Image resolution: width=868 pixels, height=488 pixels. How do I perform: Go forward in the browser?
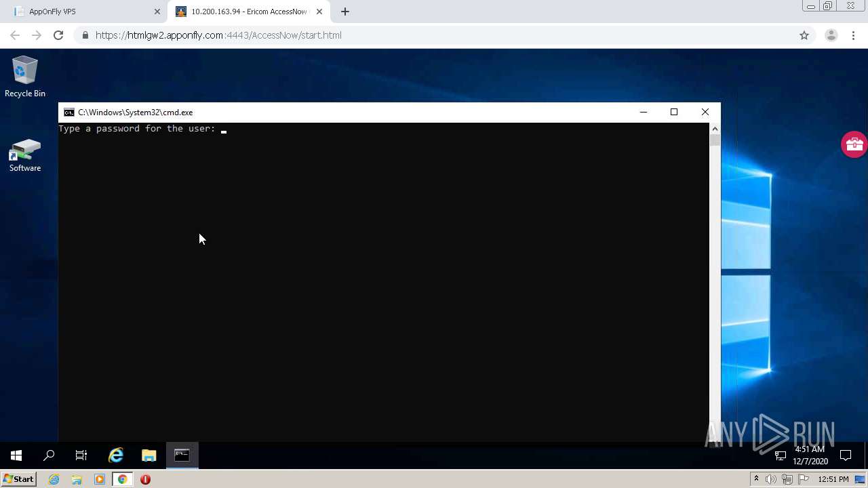tap(37, 35)
